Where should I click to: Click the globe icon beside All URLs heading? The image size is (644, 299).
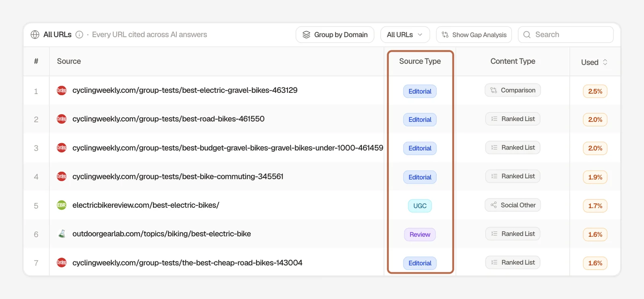[35, 35]
